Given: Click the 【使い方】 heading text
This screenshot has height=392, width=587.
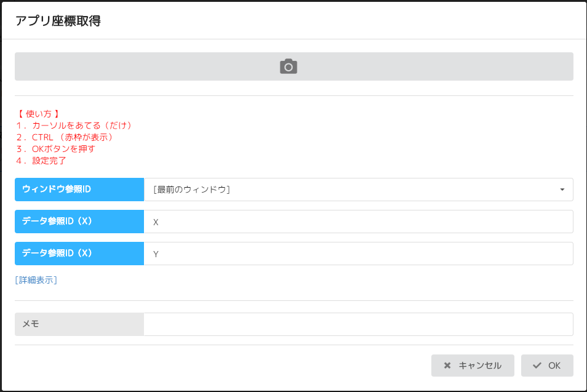Looking at the screenshot, I should point(38,114).
